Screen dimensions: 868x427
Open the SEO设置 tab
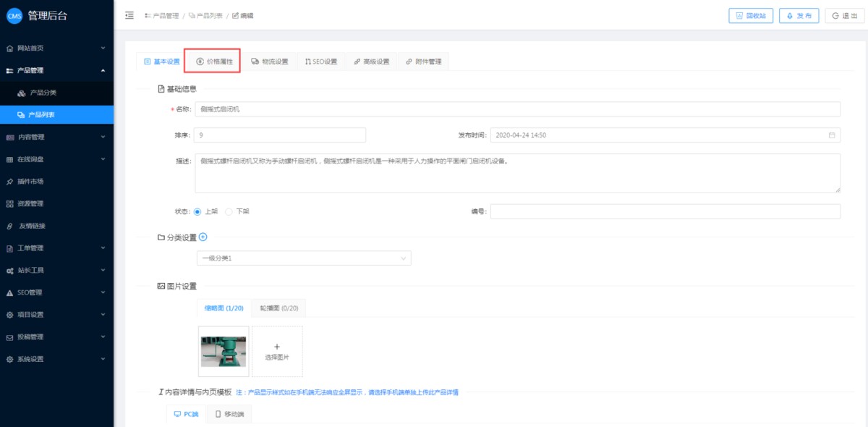pos(321,62)
